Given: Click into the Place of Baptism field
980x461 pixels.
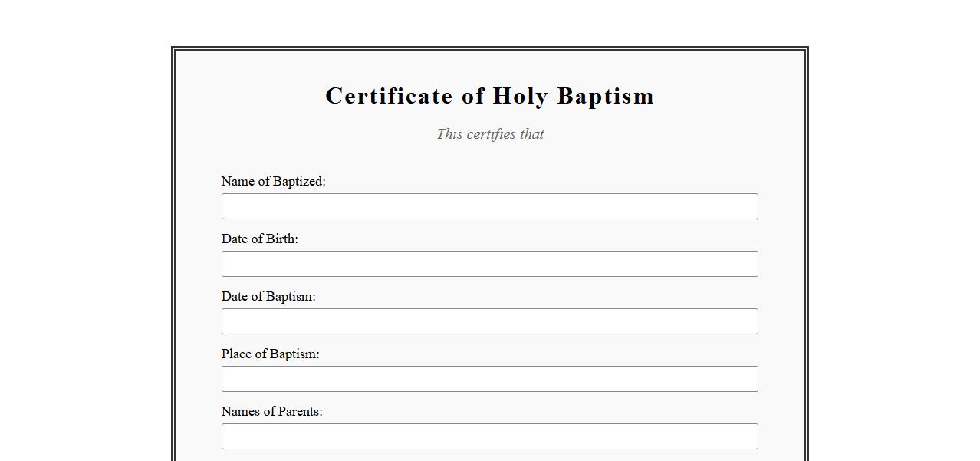Looking at the screenshot, I should point(489,379).
